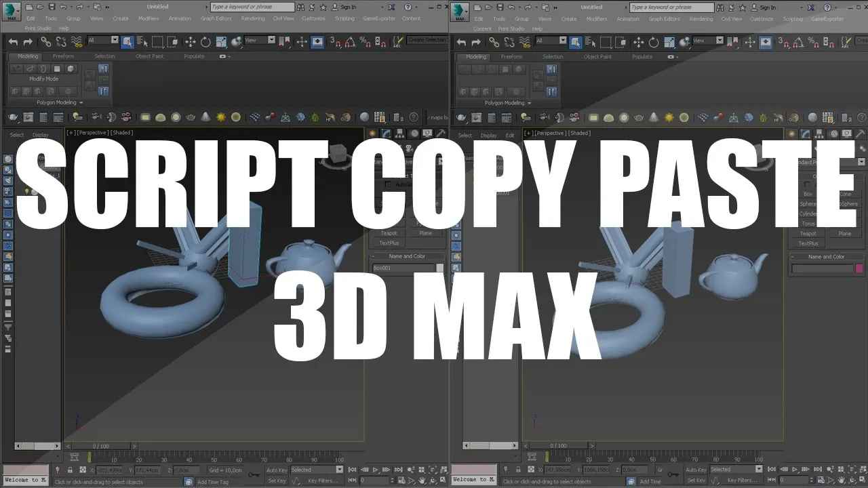Open Select by Name in right window toolbar
The width and height of the screenshot is (868, 488).
click(591, 42)
